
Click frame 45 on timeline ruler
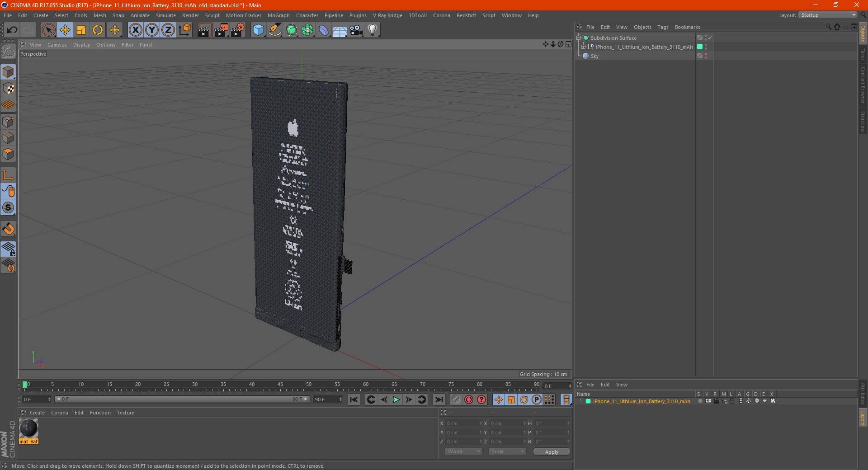tap(280, 385)
